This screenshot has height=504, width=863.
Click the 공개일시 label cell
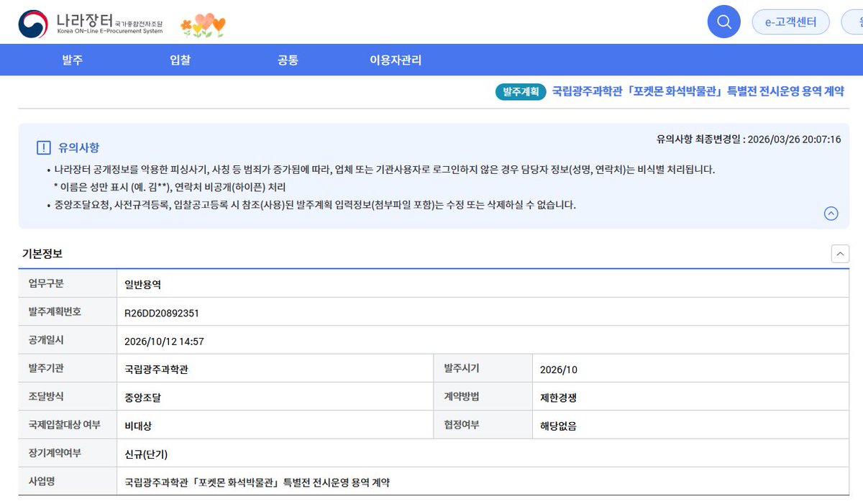(x=68, y=340)
